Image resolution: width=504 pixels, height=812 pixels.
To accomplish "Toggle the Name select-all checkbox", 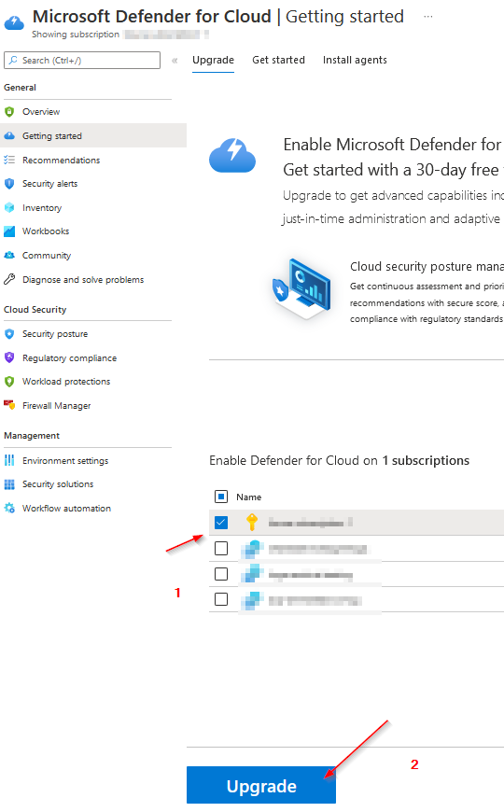I will click(221, 497).
